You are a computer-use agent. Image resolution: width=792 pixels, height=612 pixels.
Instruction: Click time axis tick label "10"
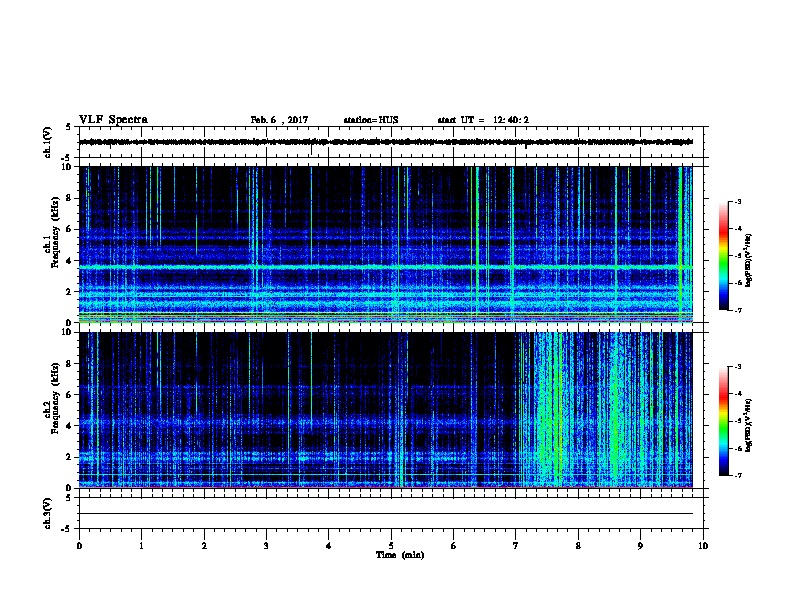tap(703, 546)
